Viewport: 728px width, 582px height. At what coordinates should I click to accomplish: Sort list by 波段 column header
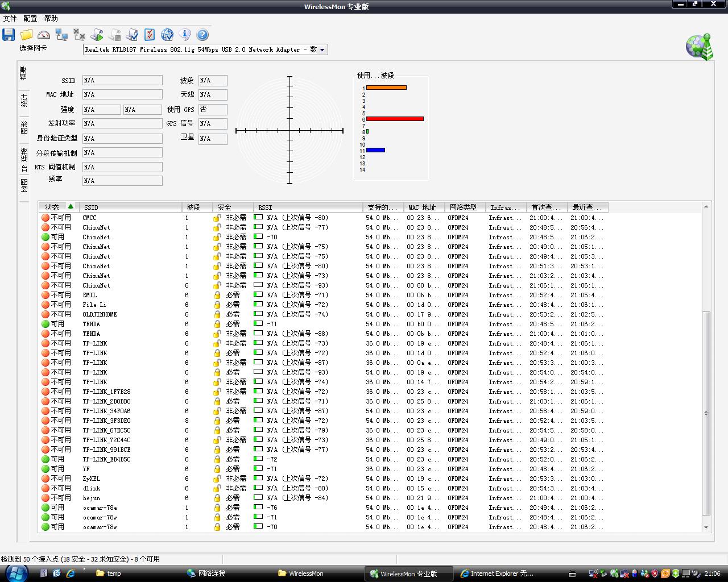[197, 207]
